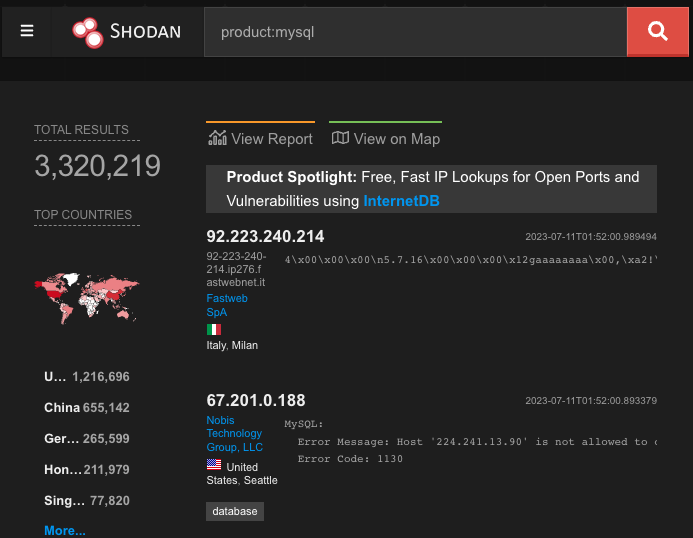Screen dimensions: 693x538
Task: Filter by country with 265,599 results
Action: pyautogui.click(x=87, y=439)
